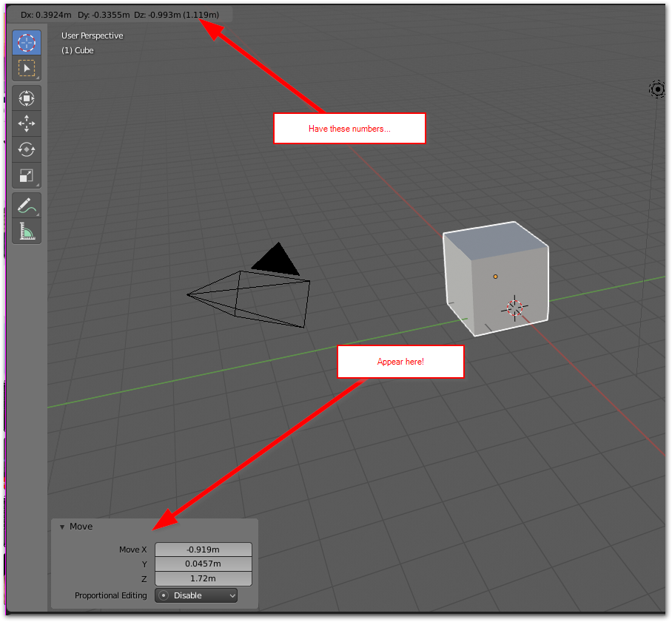Pick the Move tool in toolbar

pos(27,124)
